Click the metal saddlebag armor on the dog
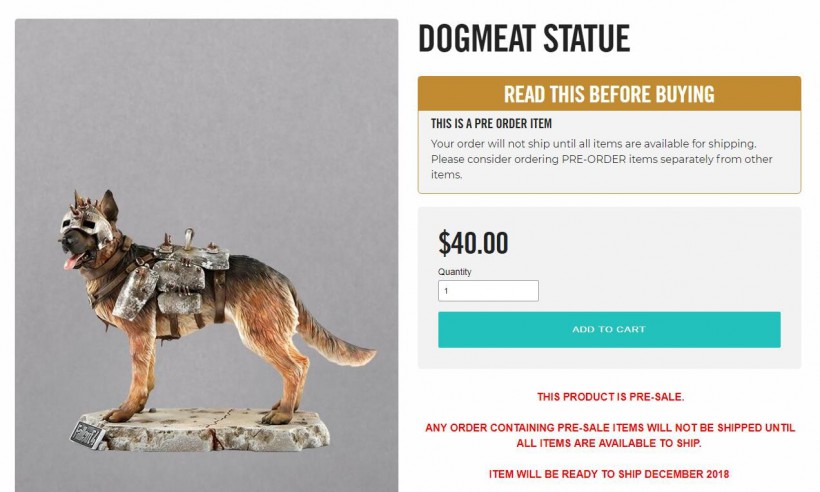820x492 pixels. [x=182, y=275]
